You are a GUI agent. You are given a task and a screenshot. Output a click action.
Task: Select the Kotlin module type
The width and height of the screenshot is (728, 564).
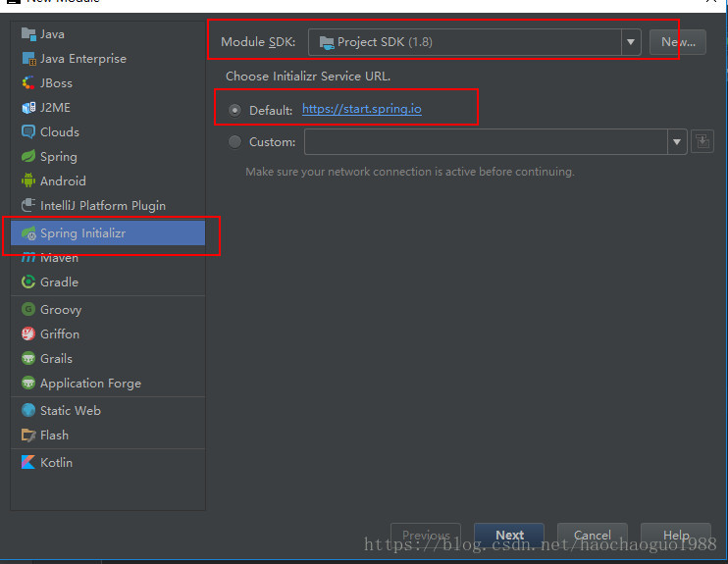tap(108, 462)
